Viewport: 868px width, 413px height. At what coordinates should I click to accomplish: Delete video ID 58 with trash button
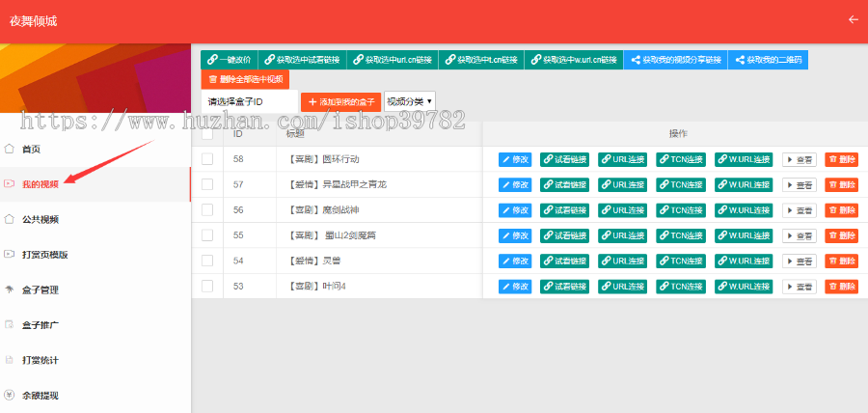click(x=841, y=159)
